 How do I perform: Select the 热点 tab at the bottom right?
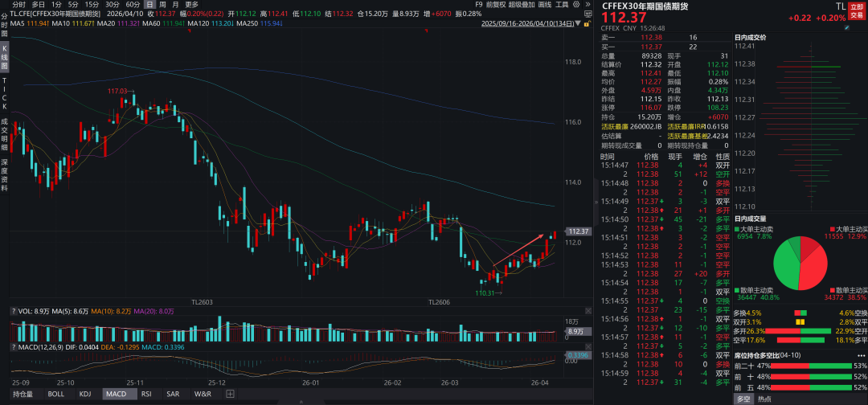click(x=764, y=399)
